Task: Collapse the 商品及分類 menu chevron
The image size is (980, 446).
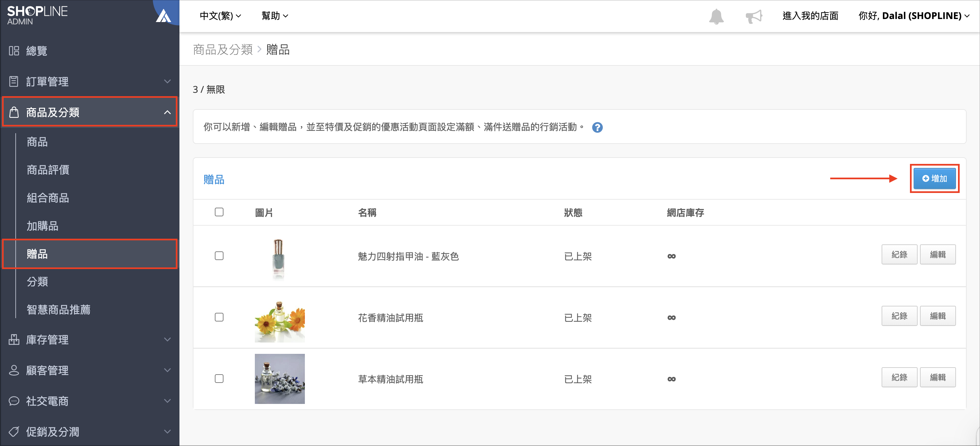Action: click(167, 113)
